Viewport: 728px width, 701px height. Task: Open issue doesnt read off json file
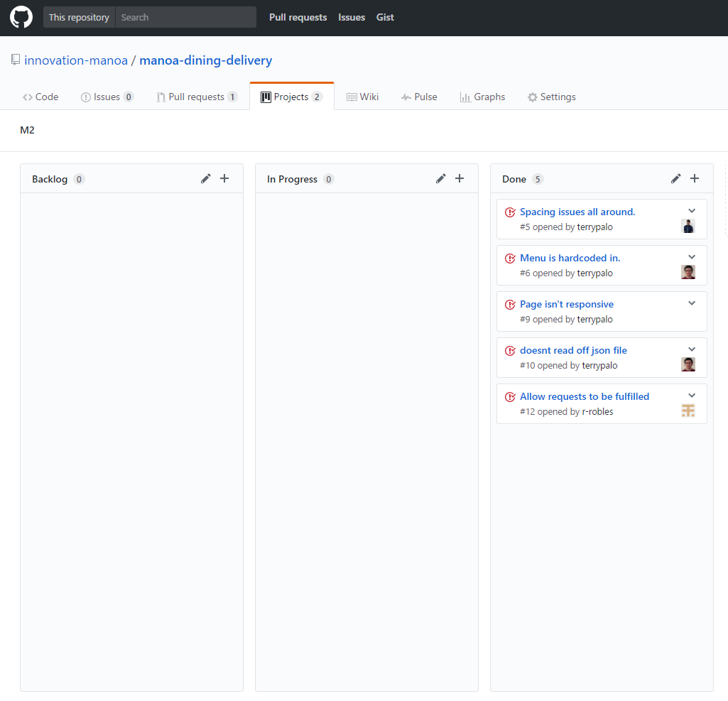coord(573,351)
